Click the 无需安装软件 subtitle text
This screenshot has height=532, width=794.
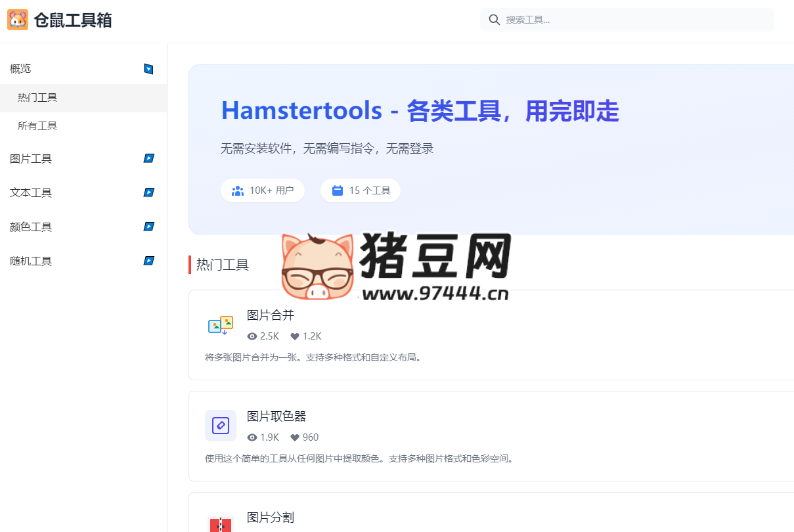[327, 149]
